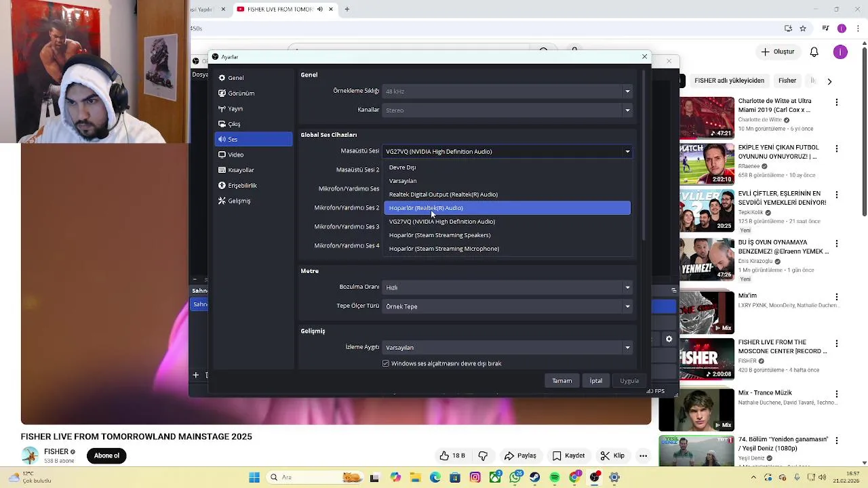Select Hoparlör (Steam Streaming Microphone)
The width and height of the screenshot is (868, 488).
[507, 249]
